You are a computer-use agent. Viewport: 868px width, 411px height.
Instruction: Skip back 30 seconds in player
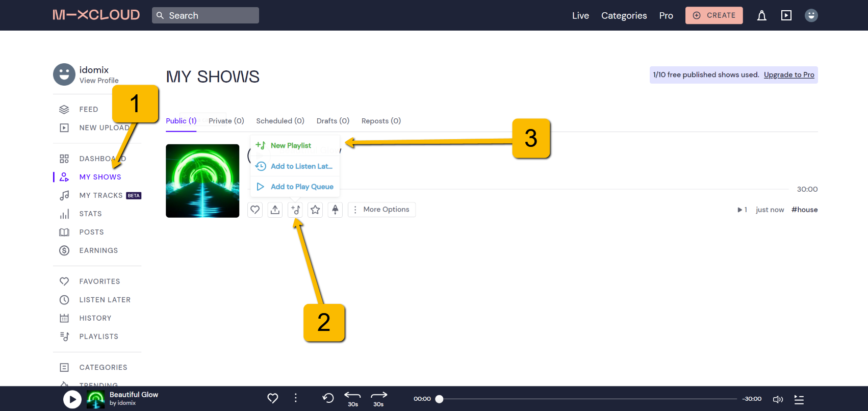352,398
